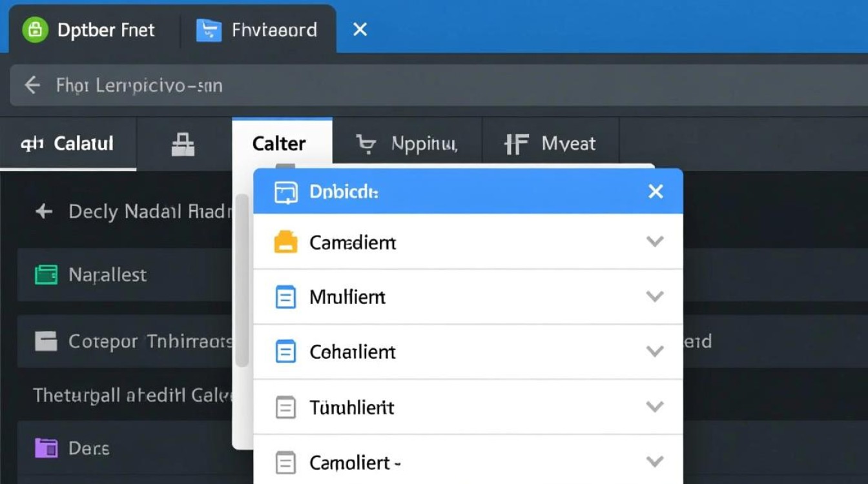Click the blue document icon beside Mrulliemt
868x484 pixels.
coord(285,297)
